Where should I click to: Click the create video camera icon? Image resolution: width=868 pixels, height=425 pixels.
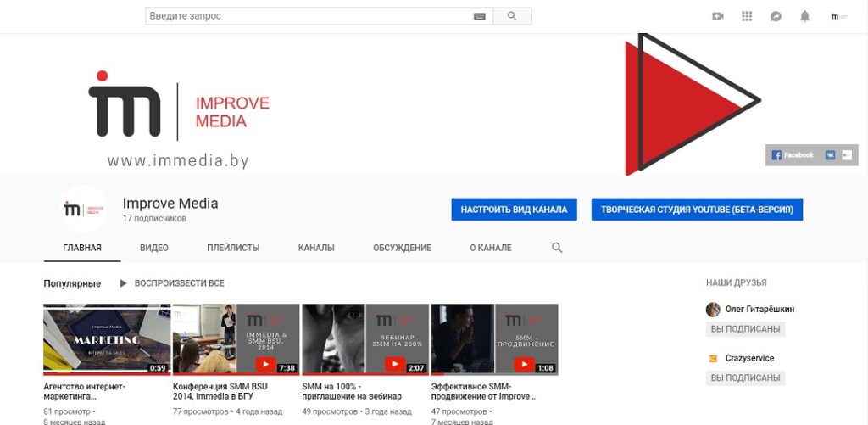(718, 16)
